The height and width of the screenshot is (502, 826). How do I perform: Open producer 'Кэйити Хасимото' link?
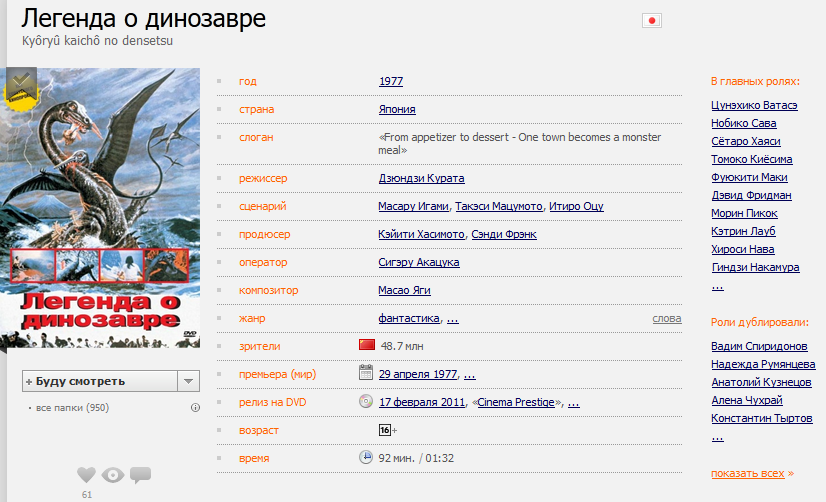click(x=421, y=234)
